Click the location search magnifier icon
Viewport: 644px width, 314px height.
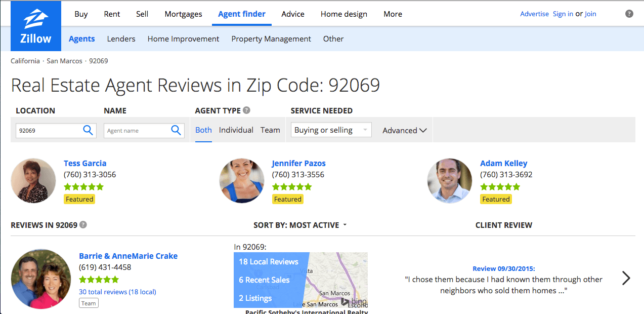coord(88,130)
